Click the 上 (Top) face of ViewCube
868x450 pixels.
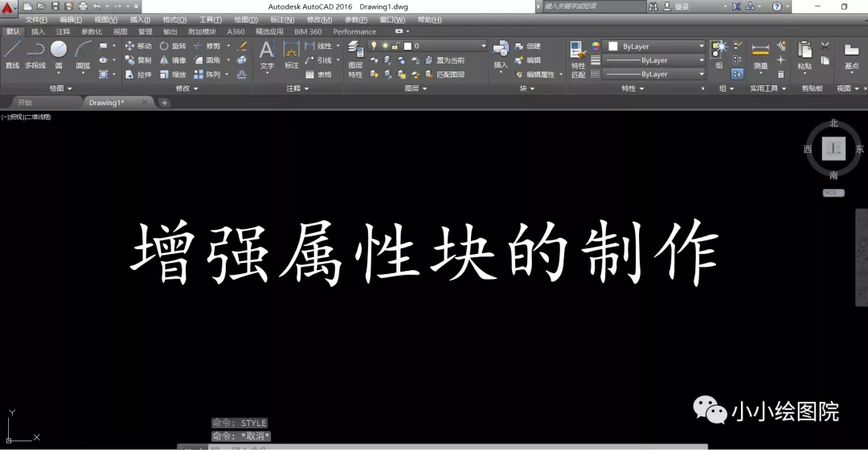[x=833, y=149]
